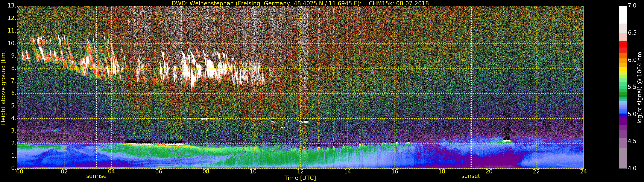Select the height-axis tick label "5."
Viewport: 644px width, 182px height.
click(x=14, y=106)
